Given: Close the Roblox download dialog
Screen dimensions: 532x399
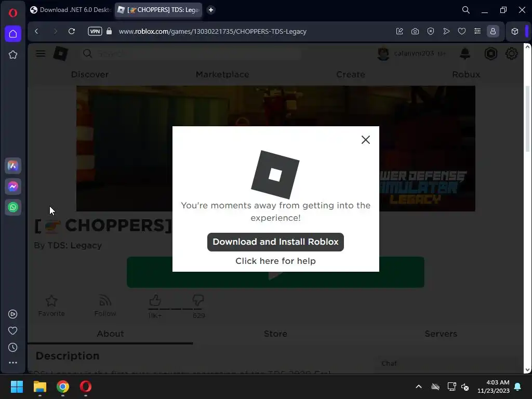Looking at the screenshot, I should (x=365, y=140).
